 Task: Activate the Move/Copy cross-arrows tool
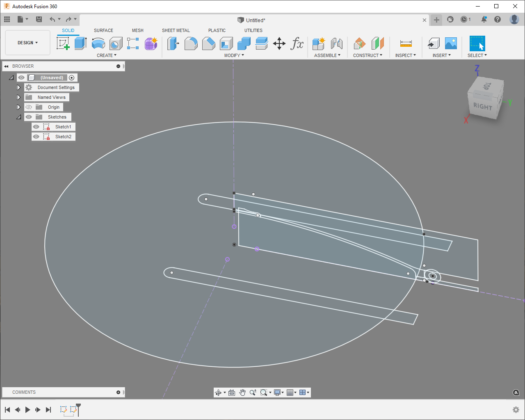[279, 43]
